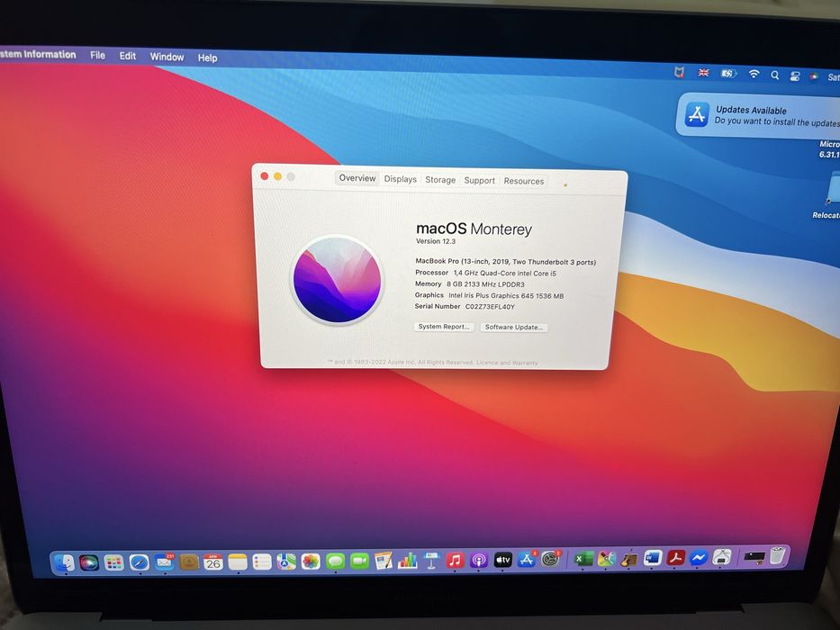The height and width of the screenshot is (630, 840).
Task: Click '1,4 GHz Quad-Core Intel Core i5'
Action: (x=505, y=274)
